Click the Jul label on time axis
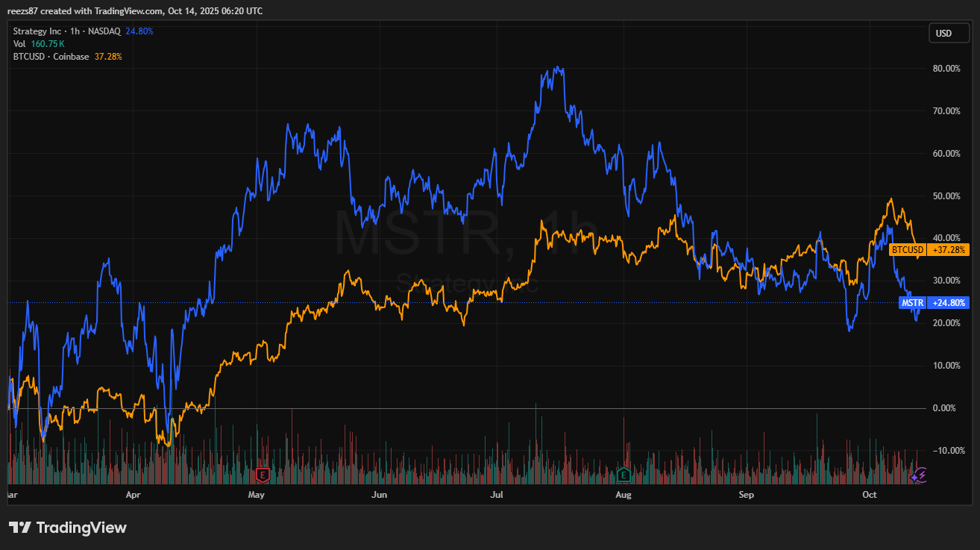Image resolution: width=980 pixels, height=550 pixels. click(497, 495)
